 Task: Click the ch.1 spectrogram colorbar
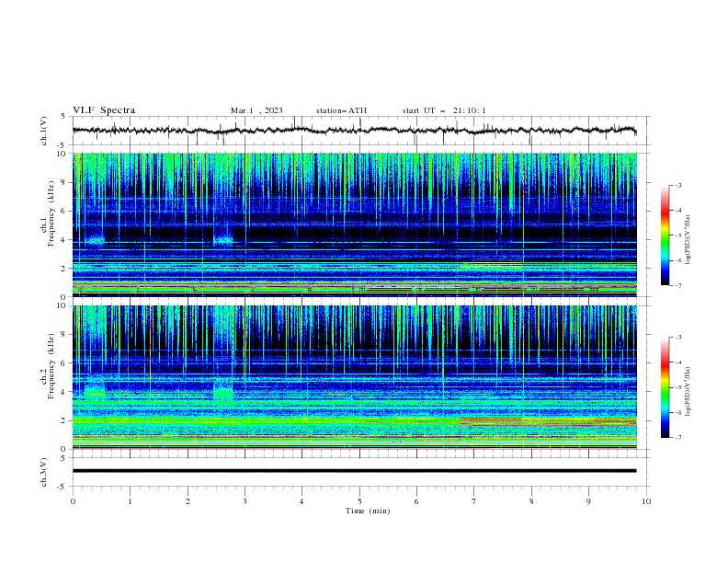point(665,236)
